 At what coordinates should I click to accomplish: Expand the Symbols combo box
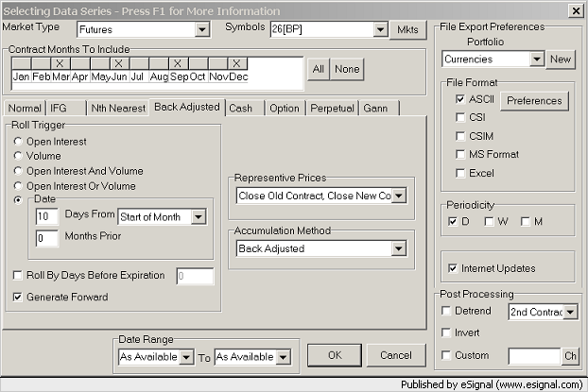pyautogui.click(x=374, y=30)
